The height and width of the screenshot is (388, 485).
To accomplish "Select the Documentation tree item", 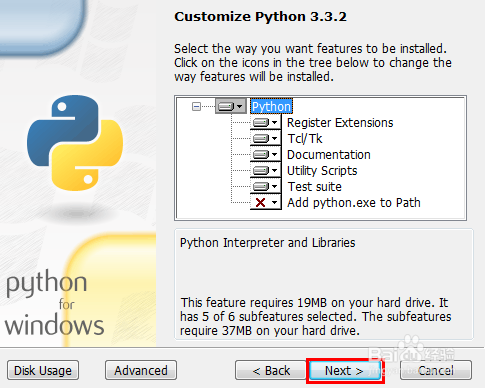I will (329, 155).
